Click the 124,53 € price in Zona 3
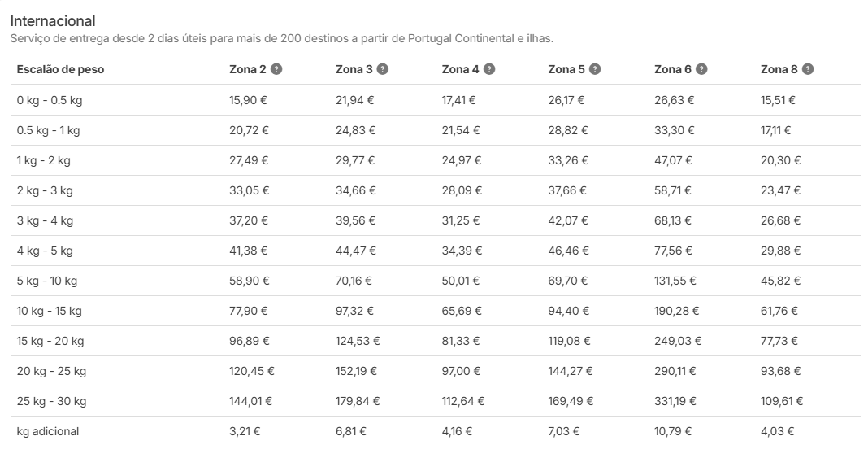Screen dimensions: 868x458 pyautogui.click(x=358, y=341)
